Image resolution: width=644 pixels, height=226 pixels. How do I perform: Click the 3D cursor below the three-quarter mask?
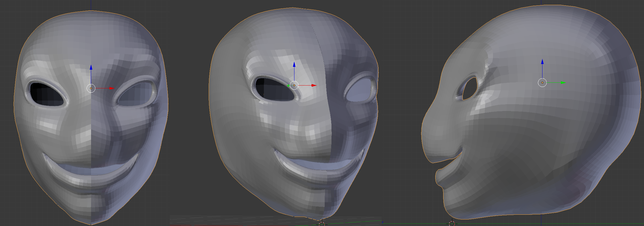322,224
